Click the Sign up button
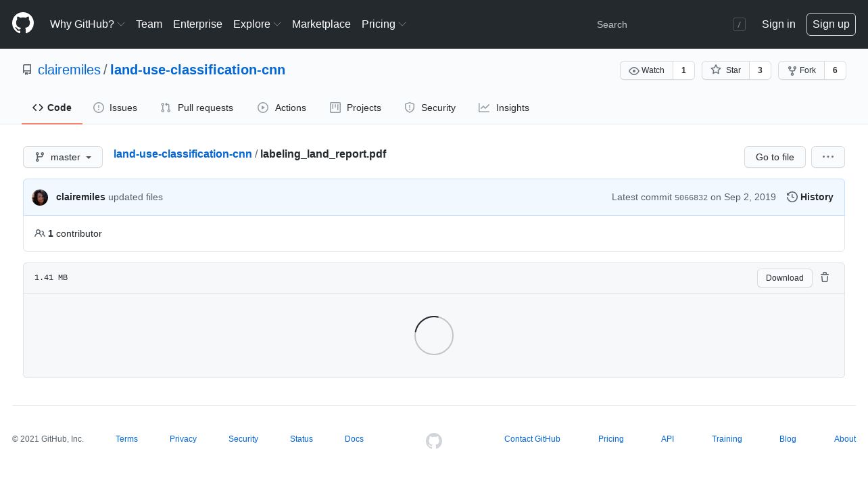 [x=831, y=24]
